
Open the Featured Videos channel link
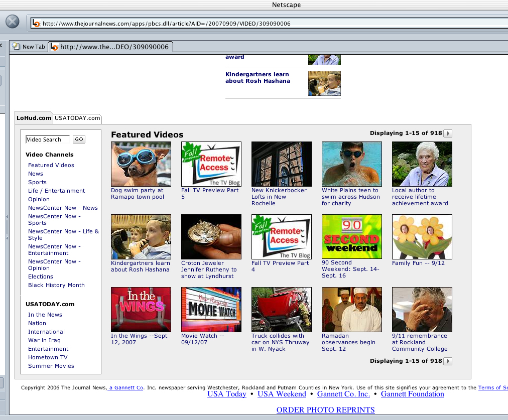point(51,165)
